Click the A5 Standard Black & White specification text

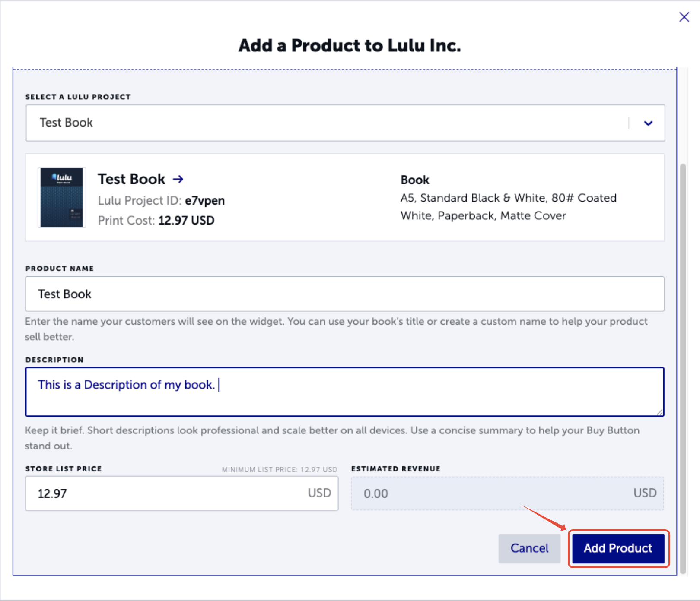[x=509, y=207]
